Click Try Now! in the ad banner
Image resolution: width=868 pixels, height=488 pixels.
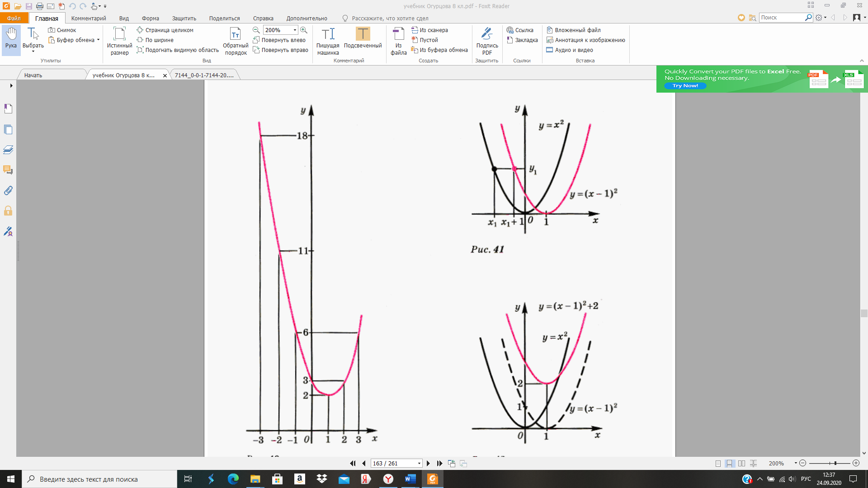685,85
